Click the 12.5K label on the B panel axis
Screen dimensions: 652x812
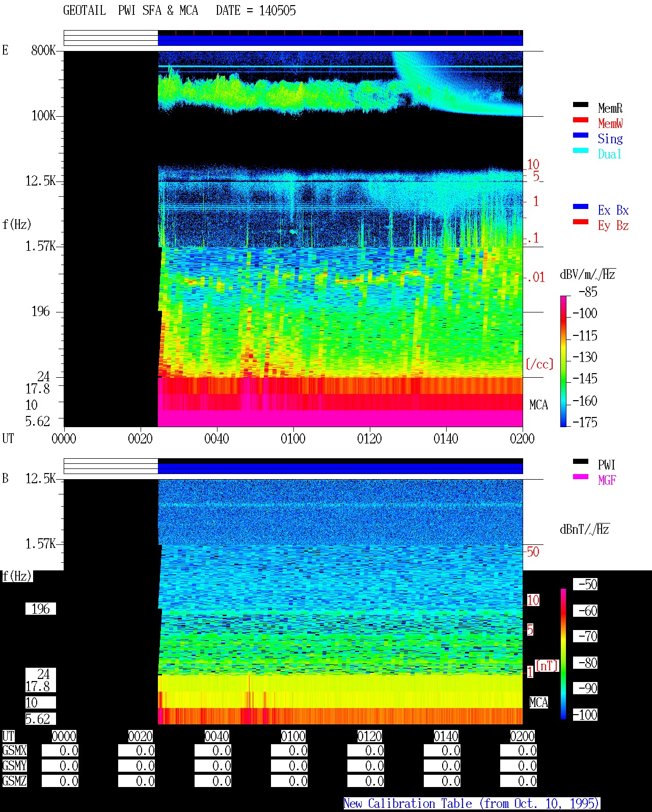[41, 478]
